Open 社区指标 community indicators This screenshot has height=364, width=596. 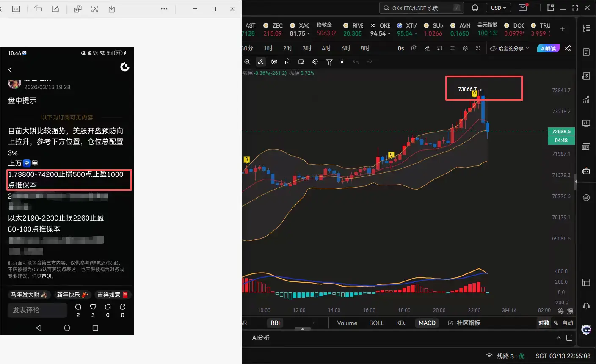pyautogui.click(x=464, y=323)
